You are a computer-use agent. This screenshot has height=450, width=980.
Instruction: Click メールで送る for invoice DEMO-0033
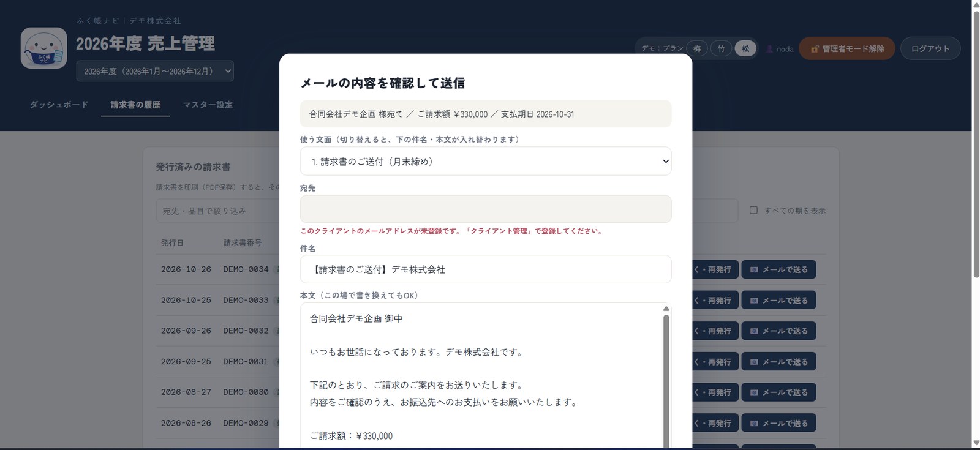coord(778,300)
